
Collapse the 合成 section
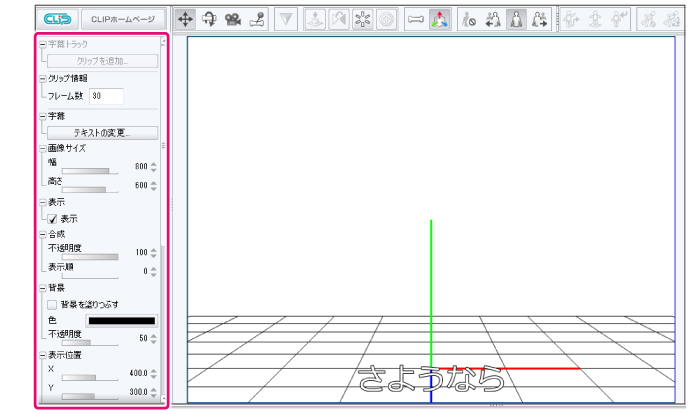coord(43,234)
